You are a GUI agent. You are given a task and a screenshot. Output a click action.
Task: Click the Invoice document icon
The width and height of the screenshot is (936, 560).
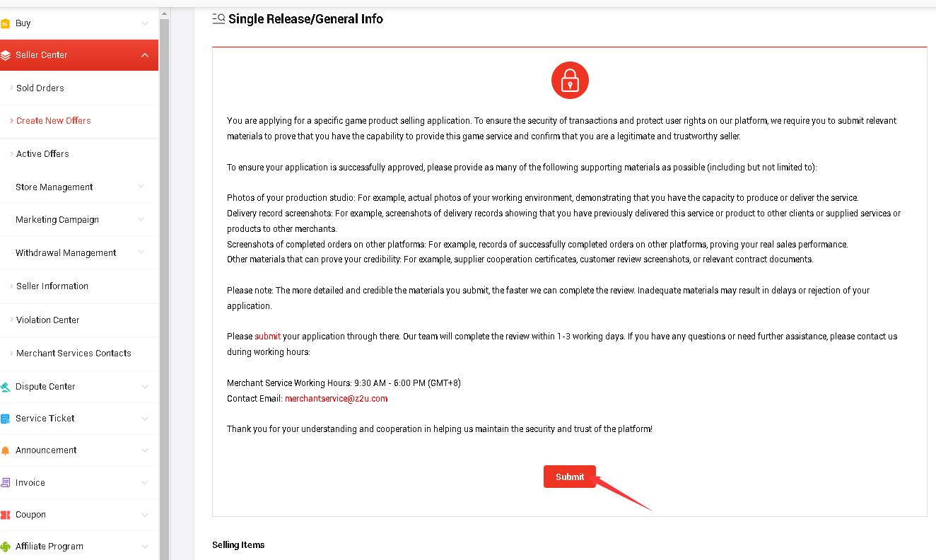point(5,483)
